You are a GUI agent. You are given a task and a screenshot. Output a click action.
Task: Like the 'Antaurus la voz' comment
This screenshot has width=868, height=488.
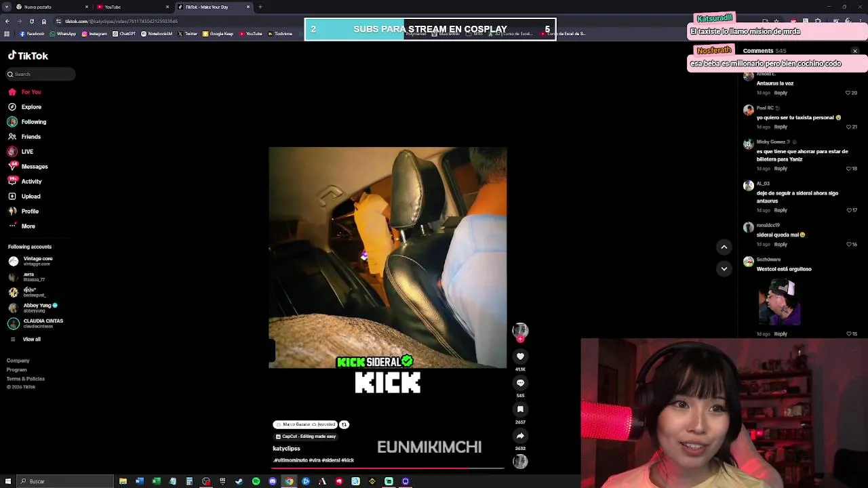(x=848, y=93)
